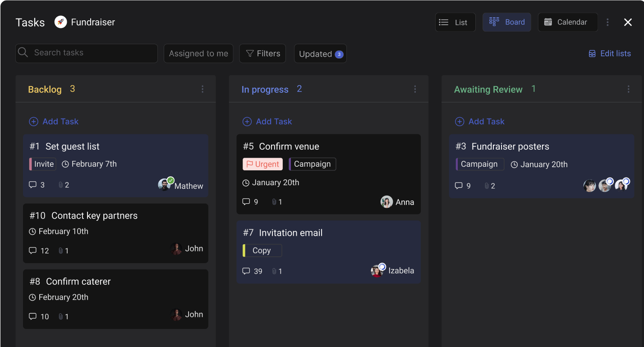Click the yellow Copy label tag

point(262,251)
